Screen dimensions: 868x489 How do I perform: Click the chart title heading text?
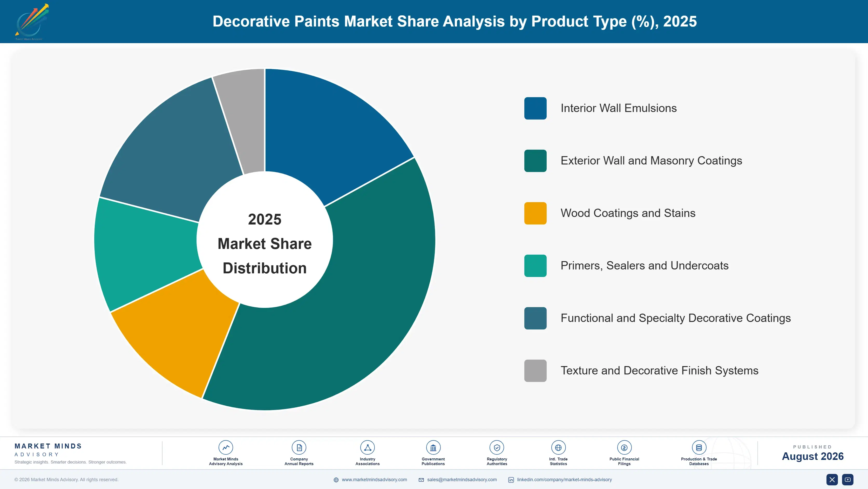pyautogui.click(x=455, y=21)
